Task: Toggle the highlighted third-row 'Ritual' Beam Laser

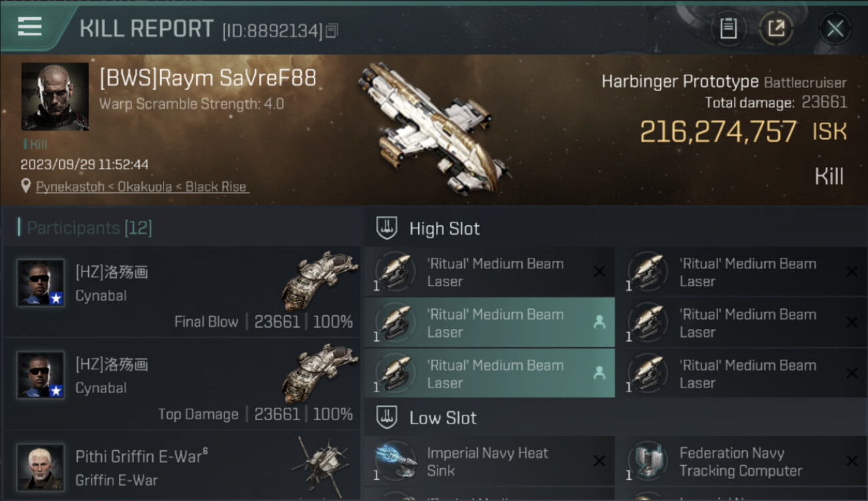Action: (x=489, y=373)
